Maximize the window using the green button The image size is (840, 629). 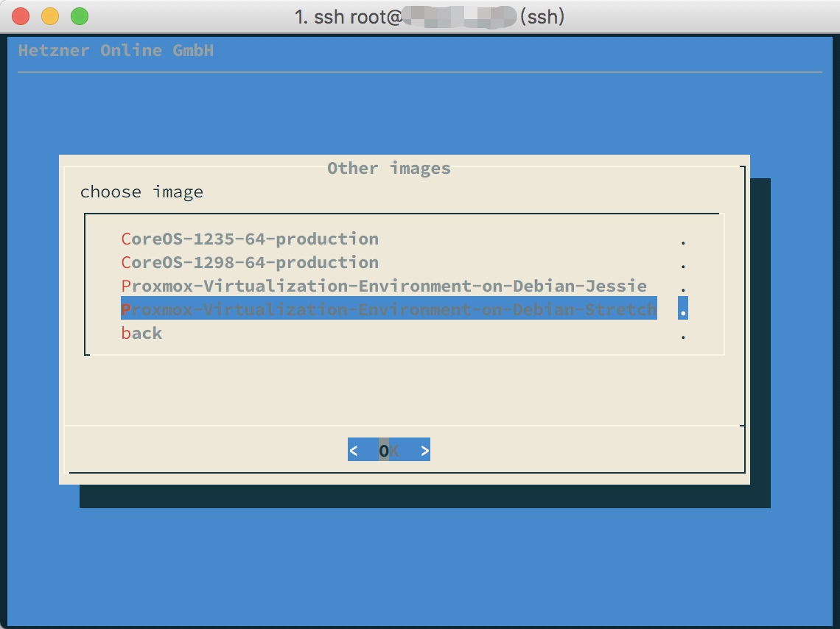coord(80,16)
